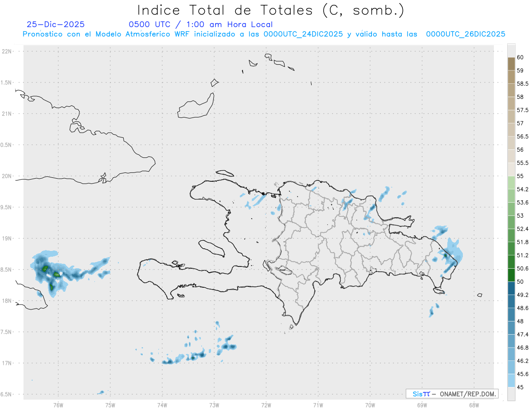Pick the tan swatch between 57 and 57.5

[511, 117]
